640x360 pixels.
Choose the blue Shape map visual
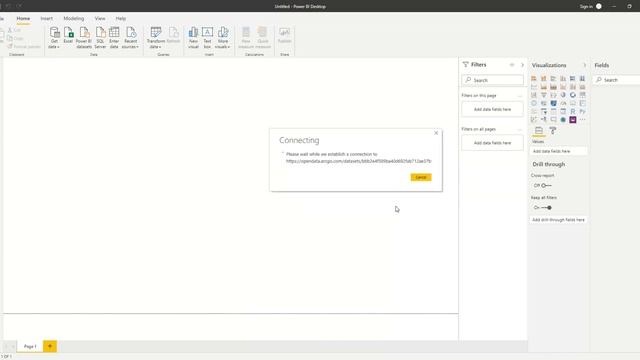[x=553, y=103]
